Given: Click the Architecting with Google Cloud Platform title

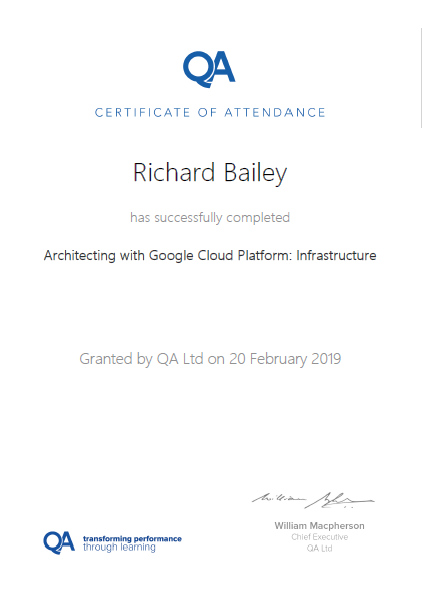Looking at the screenshot, I should [x=210, y=256].
